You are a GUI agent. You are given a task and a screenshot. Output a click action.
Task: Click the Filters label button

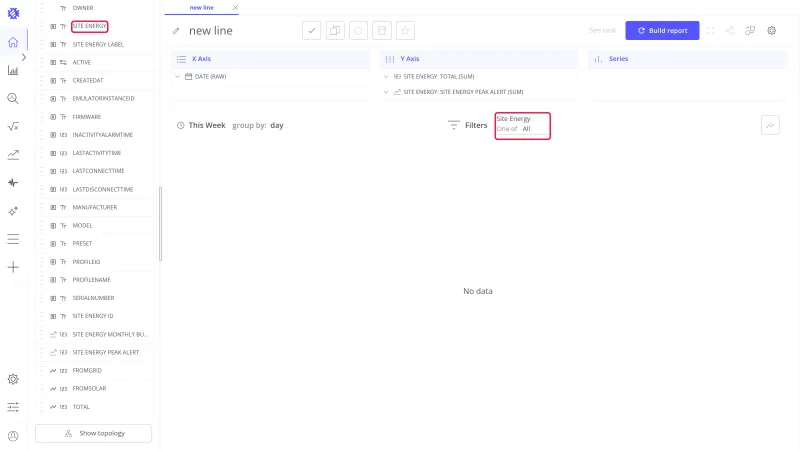(476, 126)
